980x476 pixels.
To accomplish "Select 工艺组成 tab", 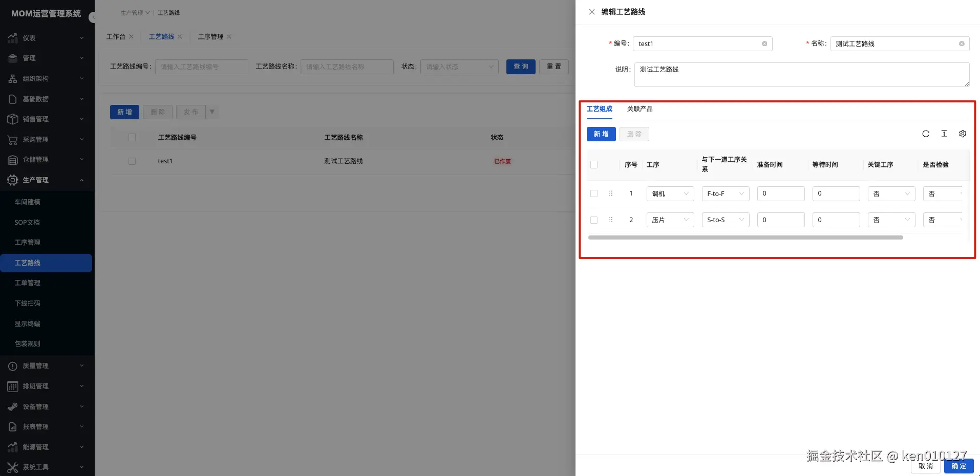I will pyautogui.click(x=600, y=109).
